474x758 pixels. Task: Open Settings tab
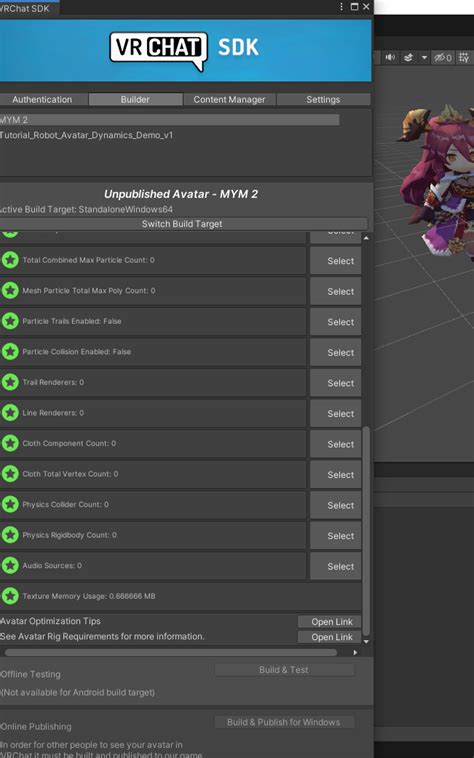click(x=323, y=99)
